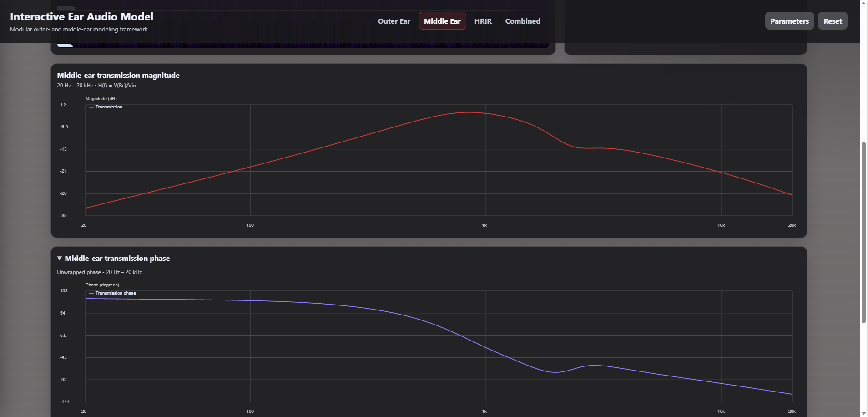The height and width of the screenshot is (417, 868).
Task: Click the 1.3 value on magnitude axis
Action: (x=63, y=105)
